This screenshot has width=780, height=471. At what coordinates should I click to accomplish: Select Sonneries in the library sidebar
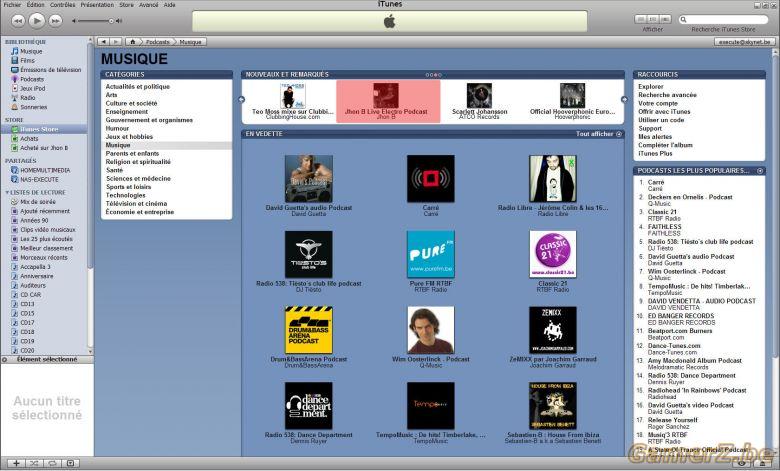(33, 107)
